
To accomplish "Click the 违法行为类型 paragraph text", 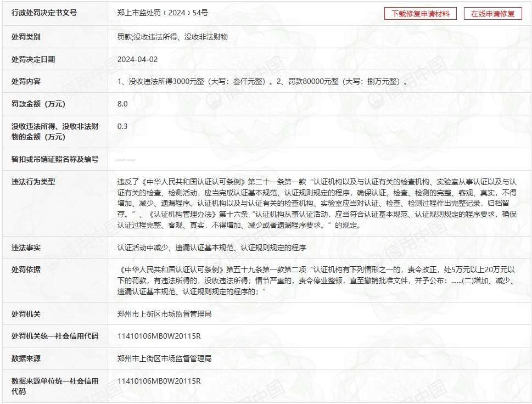I will click(x=317, y=203).
